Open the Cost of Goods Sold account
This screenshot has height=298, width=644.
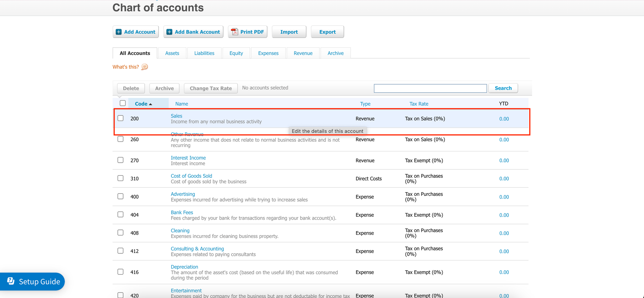point(192,176)
